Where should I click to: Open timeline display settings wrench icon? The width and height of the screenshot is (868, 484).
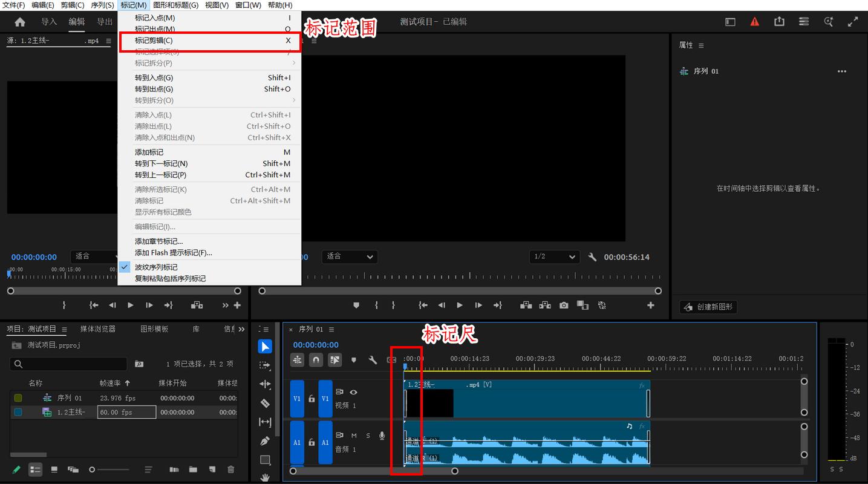point(373,359)
